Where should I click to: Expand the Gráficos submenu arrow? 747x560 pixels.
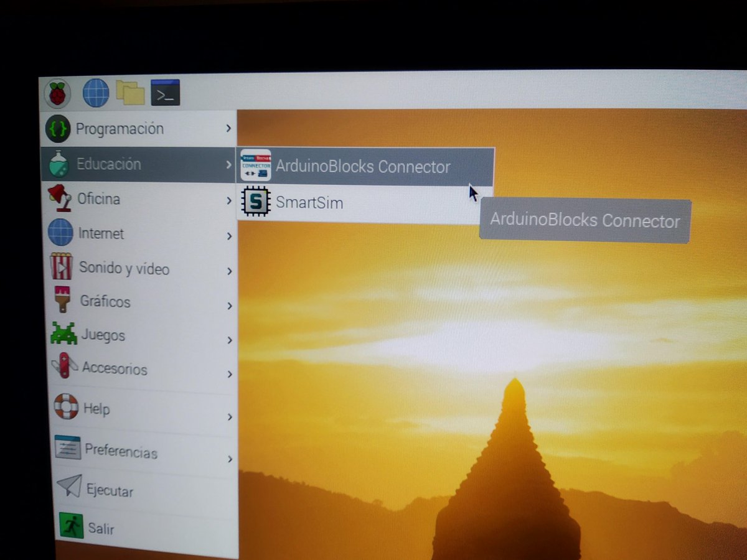pos(230,306)
